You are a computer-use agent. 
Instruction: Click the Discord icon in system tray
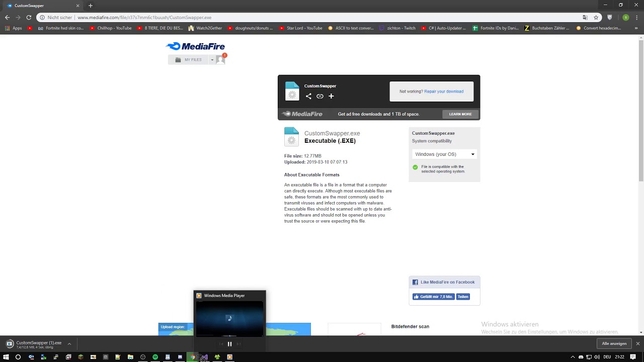click(x=581, y=357)
